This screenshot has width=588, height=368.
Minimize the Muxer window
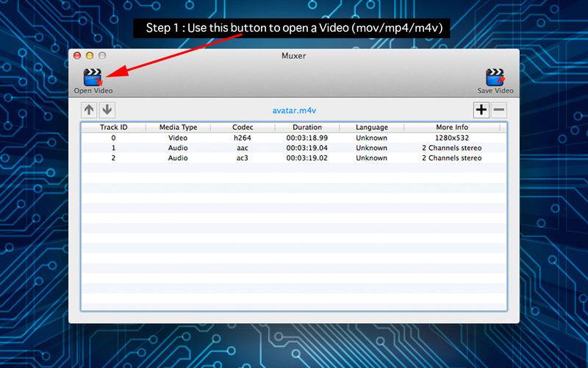(90, 56)
